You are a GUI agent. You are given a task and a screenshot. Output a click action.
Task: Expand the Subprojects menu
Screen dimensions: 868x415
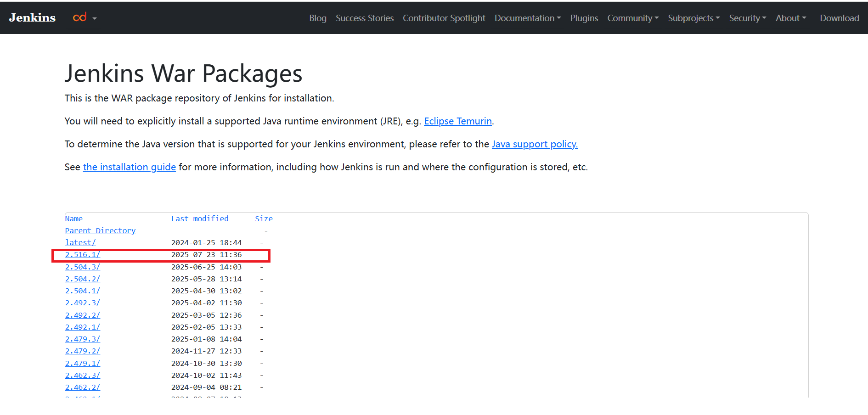(x=694, y=18)
